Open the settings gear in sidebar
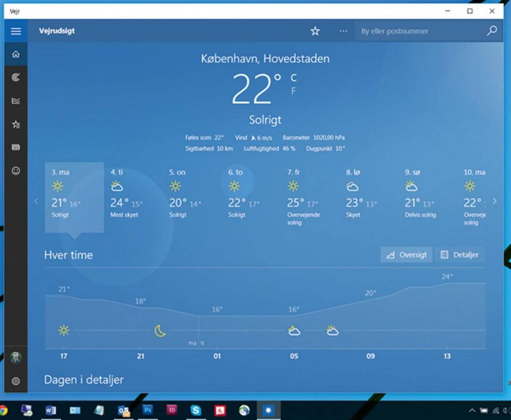 click(x=15, y=381)
